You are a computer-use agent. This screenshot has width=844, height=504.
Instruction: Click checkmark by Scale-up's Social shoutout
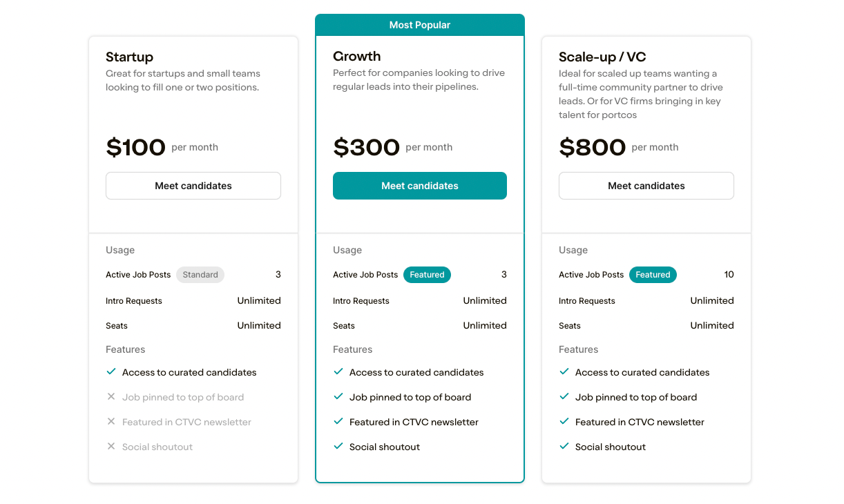tap(564, 446)
